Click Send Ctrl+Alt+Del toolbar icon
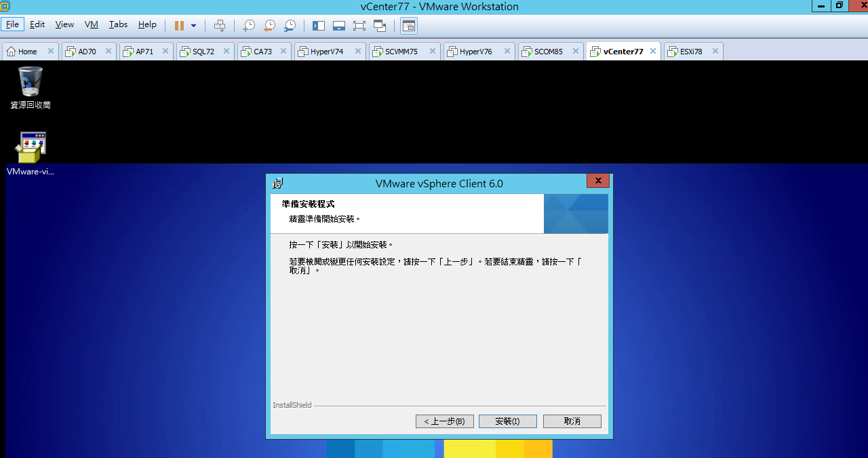 click(x=220, y=26)
